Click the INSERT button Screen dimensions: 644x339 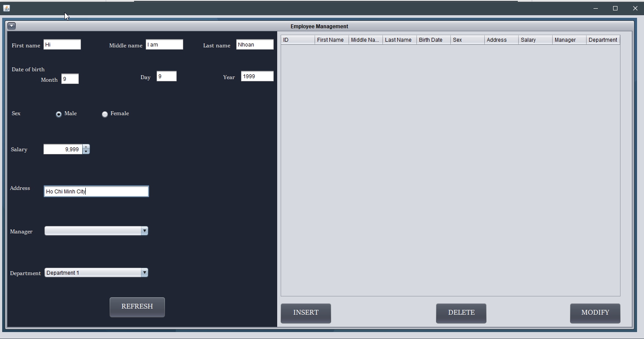(x=305, y=313)
